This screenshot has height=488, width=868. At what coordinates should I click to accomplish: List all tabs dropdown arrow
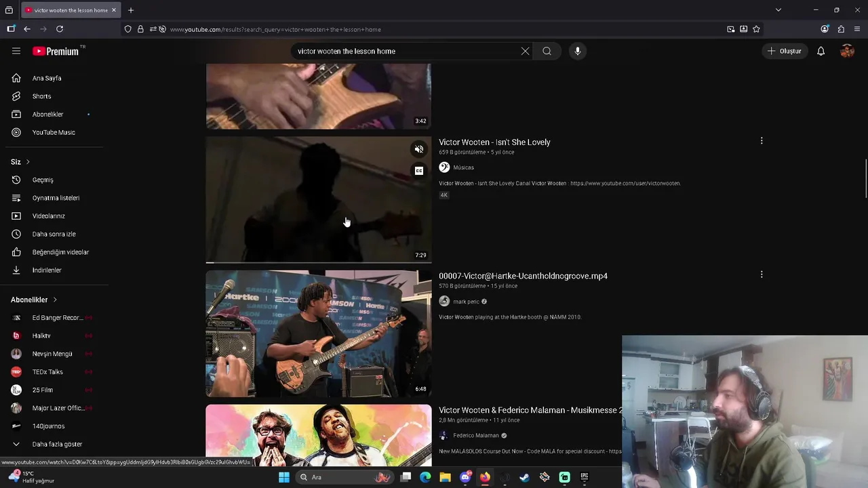tap(778, 10)
